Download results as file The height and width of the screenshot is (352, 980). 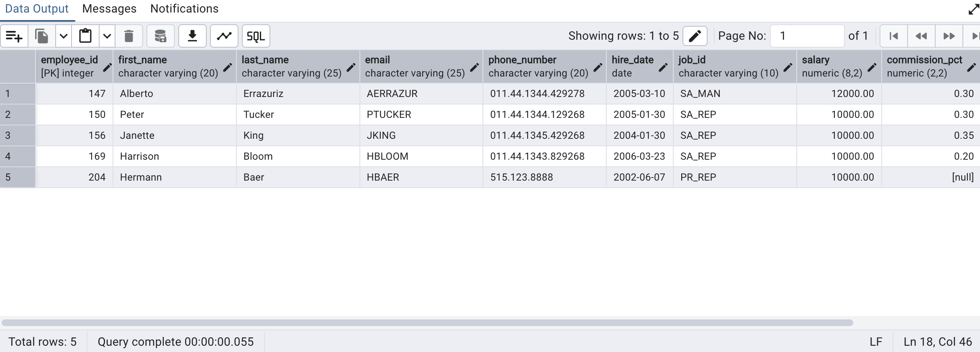tap(192, 36)
